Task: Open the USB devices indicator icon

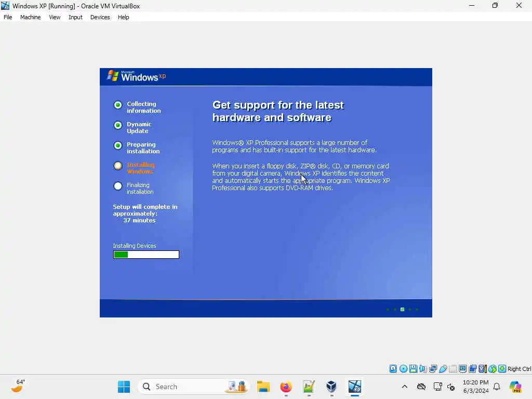Action: (x=443, y=369)
